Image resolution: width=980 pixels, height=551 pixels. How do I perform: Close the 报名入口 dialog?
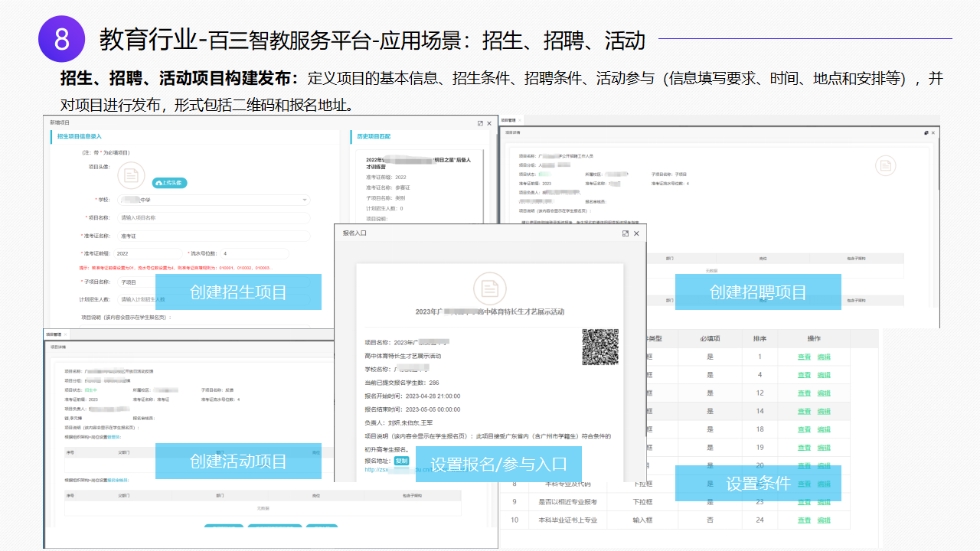click(x=636, y=233)
